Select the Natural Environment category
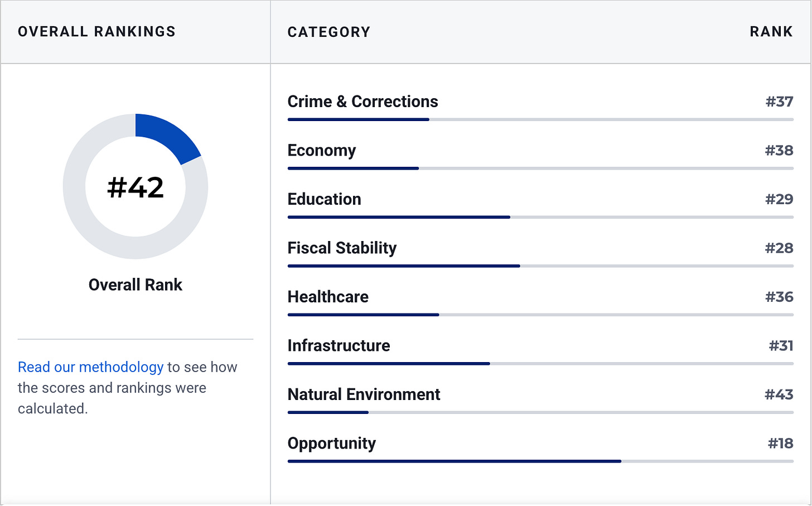812x506 pixels. [364, 394]
